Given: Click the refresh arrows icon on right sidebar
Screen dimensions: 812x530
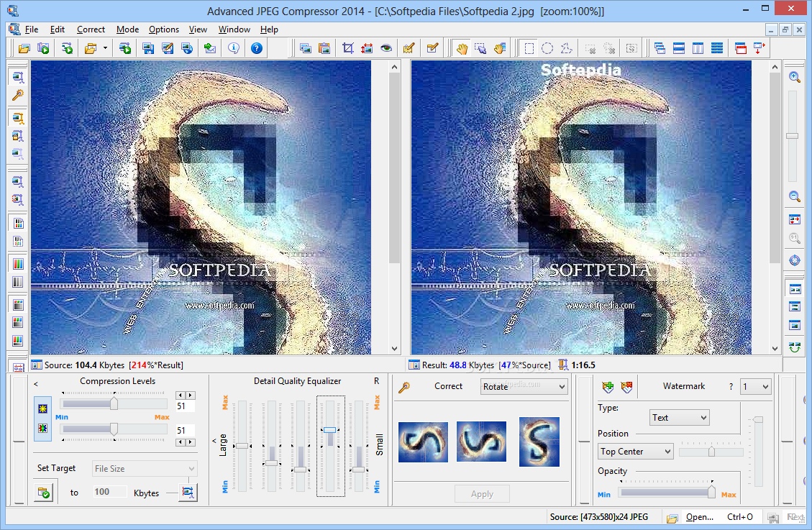Looking at the screenshot, I should 795,347.
